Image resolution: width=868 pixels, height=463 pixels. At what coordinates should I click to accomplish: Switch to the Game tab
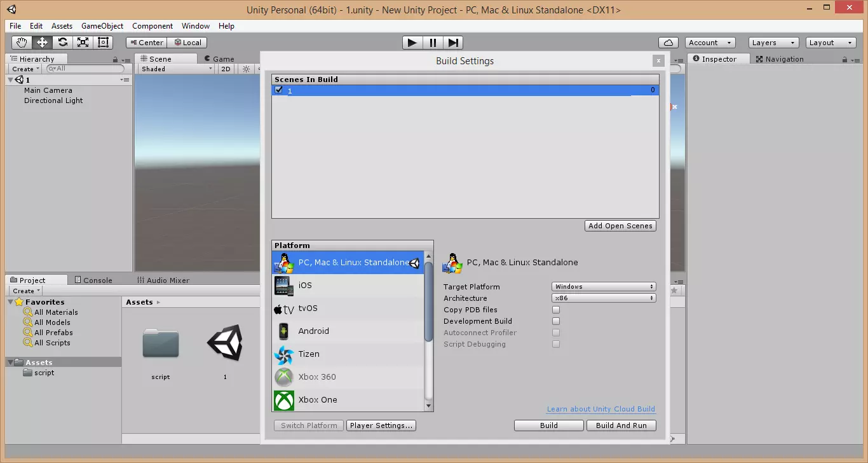click(219, 59)
